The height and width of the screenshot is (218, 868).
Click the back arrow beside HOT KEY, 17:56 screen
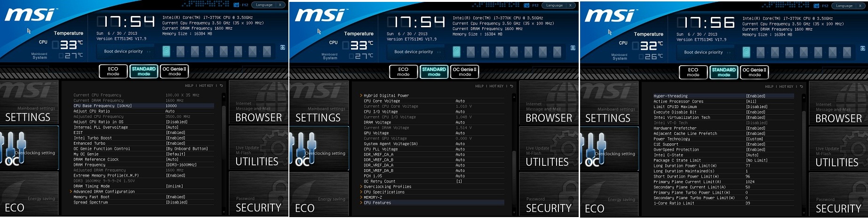pyautogui.click(x=801, y=86)
